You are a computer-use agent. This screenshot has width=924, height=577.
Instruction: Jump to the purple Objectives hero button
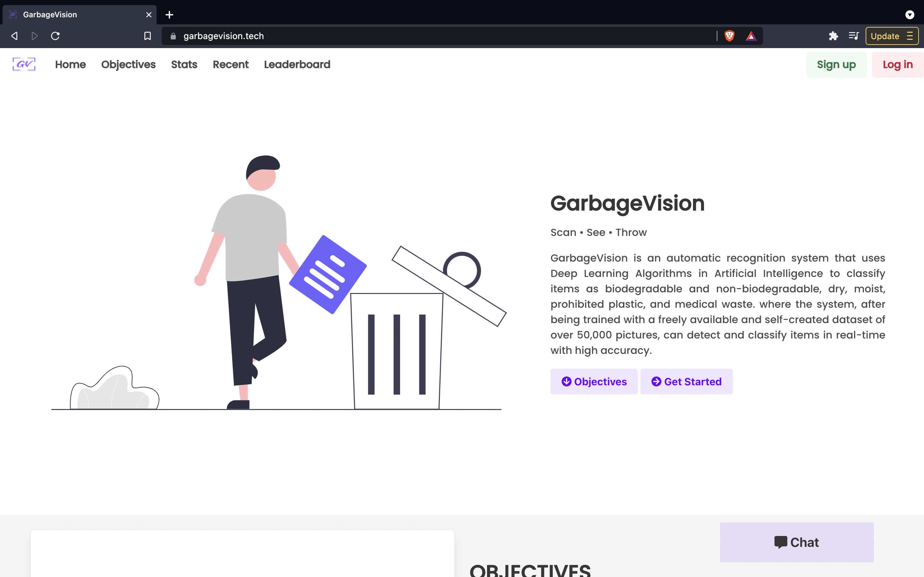point(594,381)
